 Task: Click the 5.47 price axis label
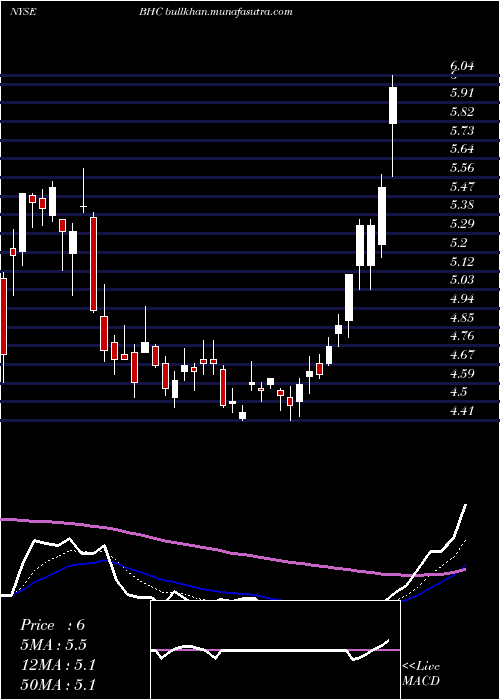pyautogui.click(x=462, y=186)
